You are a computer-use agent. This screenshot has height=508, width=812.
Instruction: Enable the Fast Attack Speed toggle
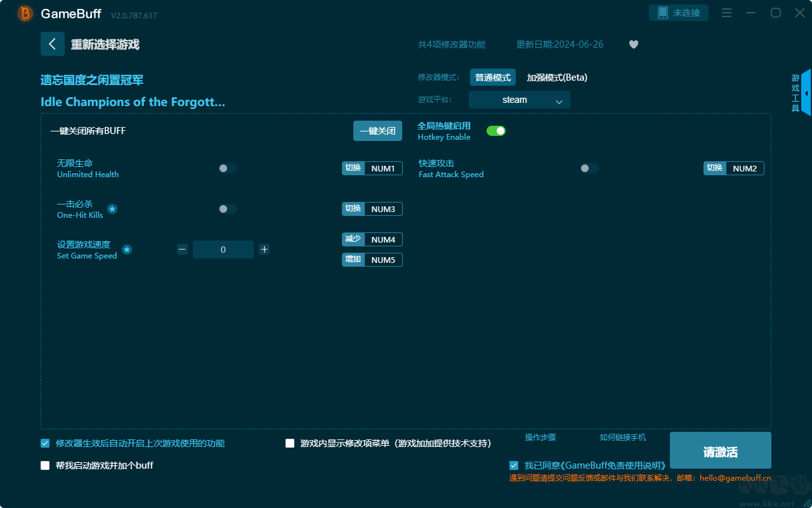coord(589,168)
